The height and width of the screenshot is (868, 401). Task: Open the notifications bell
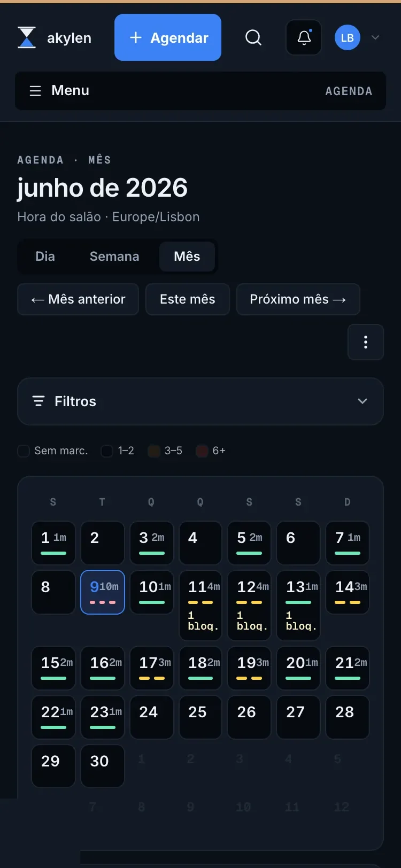click(304, 37)
